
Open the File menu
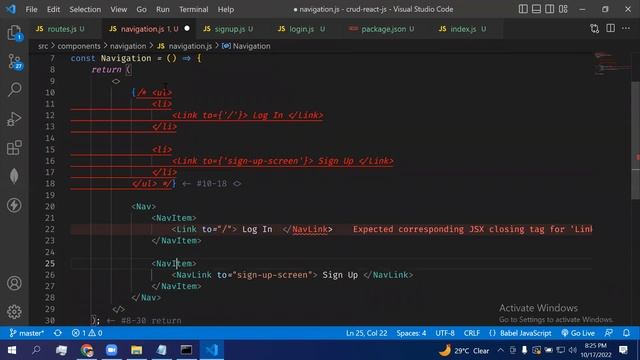31,9
